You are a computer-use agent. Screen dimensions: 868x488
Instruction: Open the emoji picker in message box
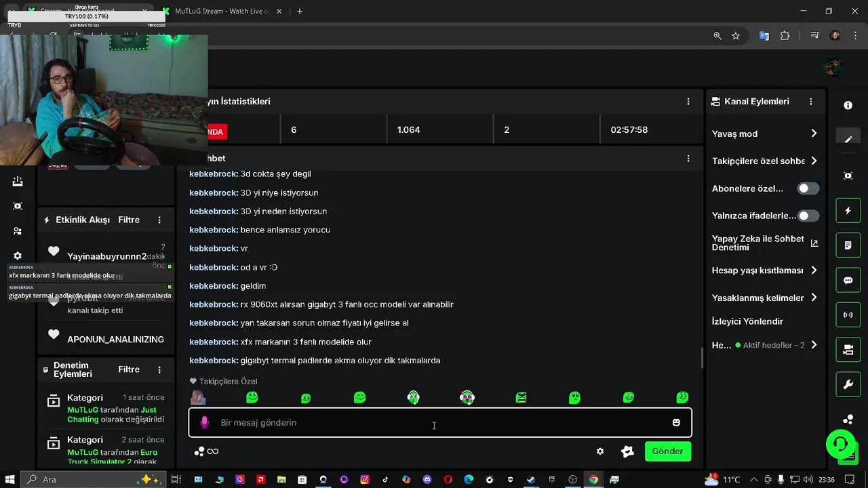676,422
